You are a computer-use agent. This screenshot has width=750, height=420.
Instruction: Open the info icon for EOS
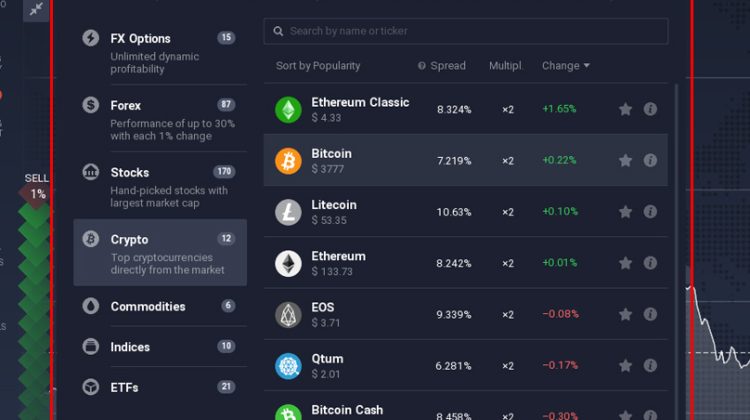pyautogui.click(x=650, y=314)
